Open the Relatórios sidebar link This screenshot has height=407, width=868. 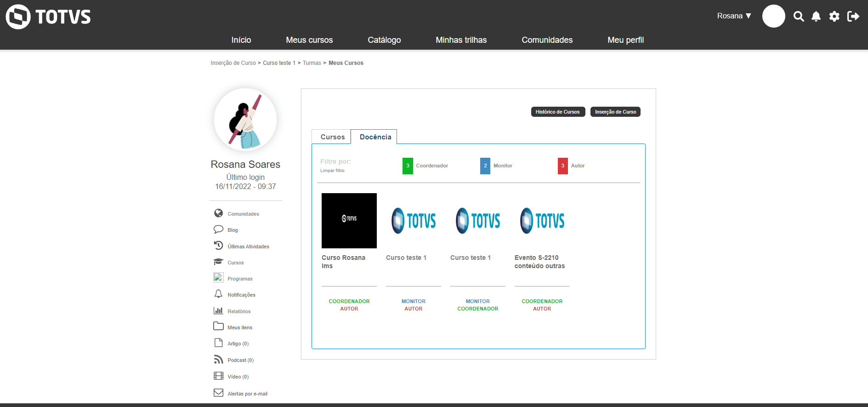click(239, 311)
